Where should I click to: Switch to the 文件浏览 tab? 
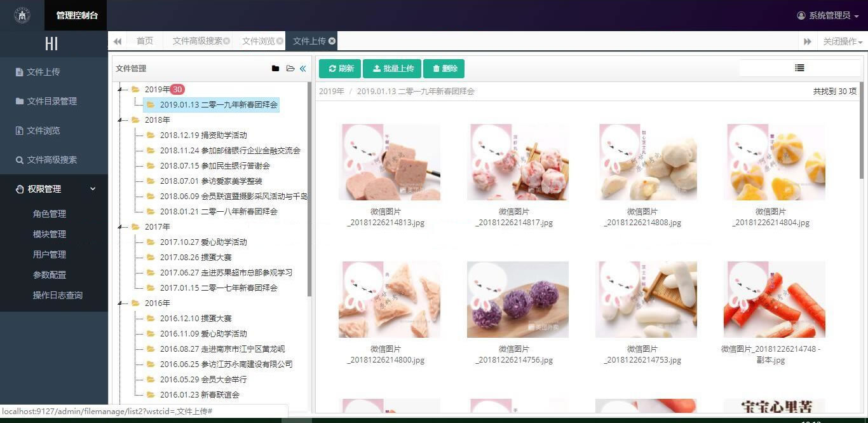(259, 41)
